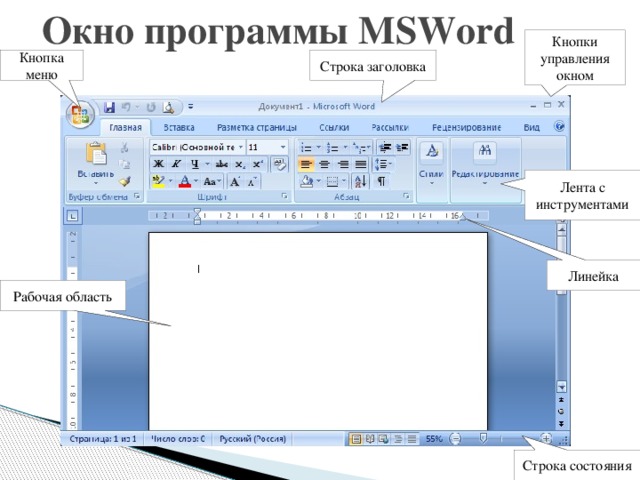Toggle subscript x₂ formatting
640x480 pixels.
pos(240,164)
